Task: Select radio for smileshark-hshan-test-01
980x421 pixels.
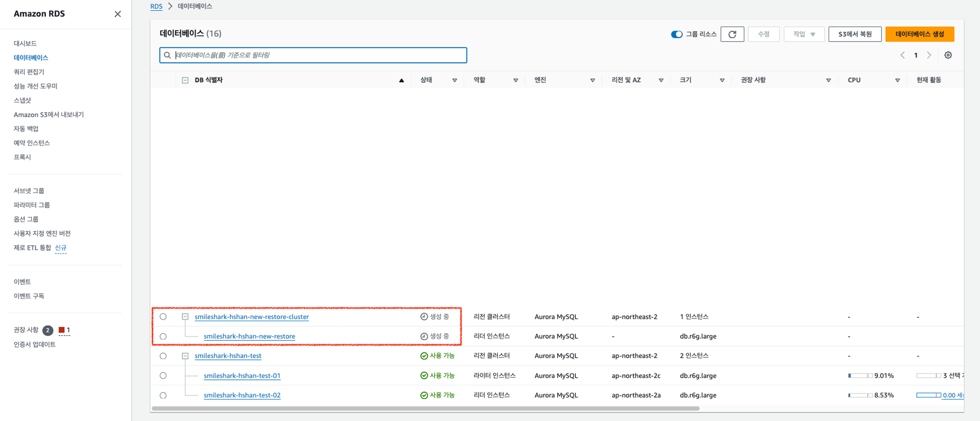Action: 163,375
